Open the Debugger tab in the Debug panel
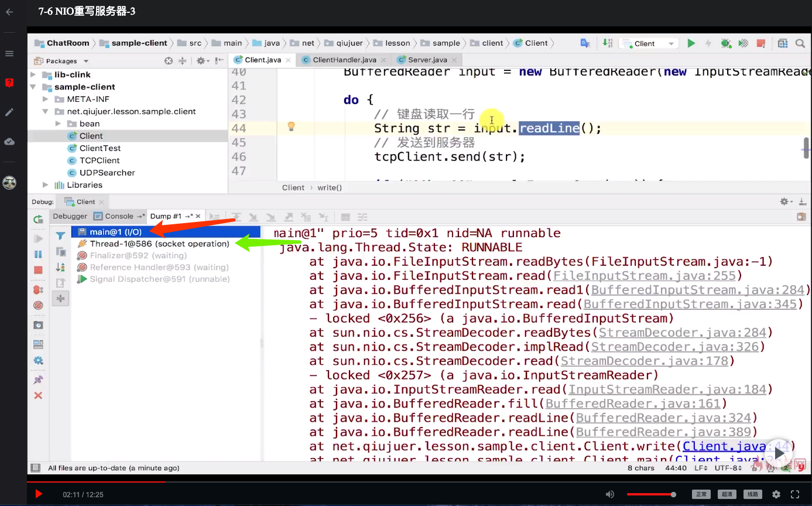 (70, 216)
